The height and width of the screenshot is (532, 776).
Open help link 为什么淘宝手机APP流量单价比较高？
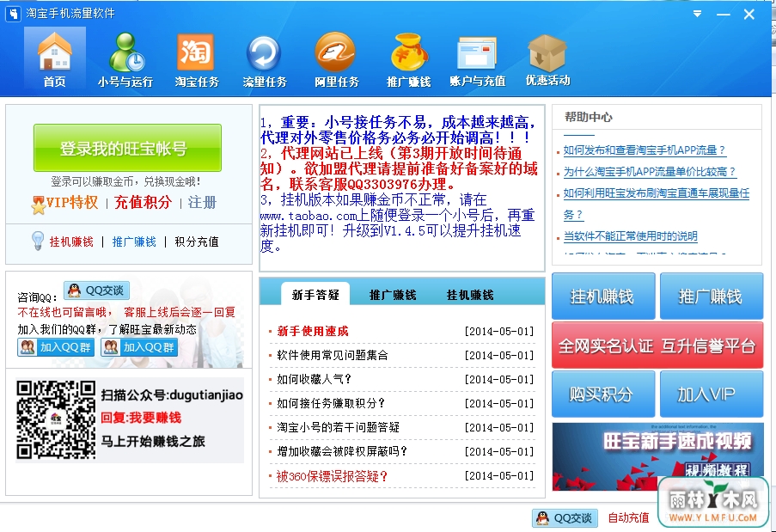(650, 172)
